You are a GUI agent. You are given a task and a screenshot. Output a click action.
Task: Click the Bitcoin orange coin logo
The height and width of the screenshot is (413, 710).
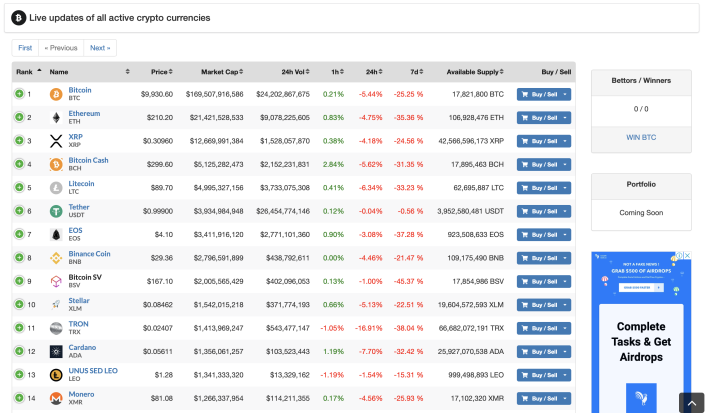pyautogui.click(x=56, y=94)
